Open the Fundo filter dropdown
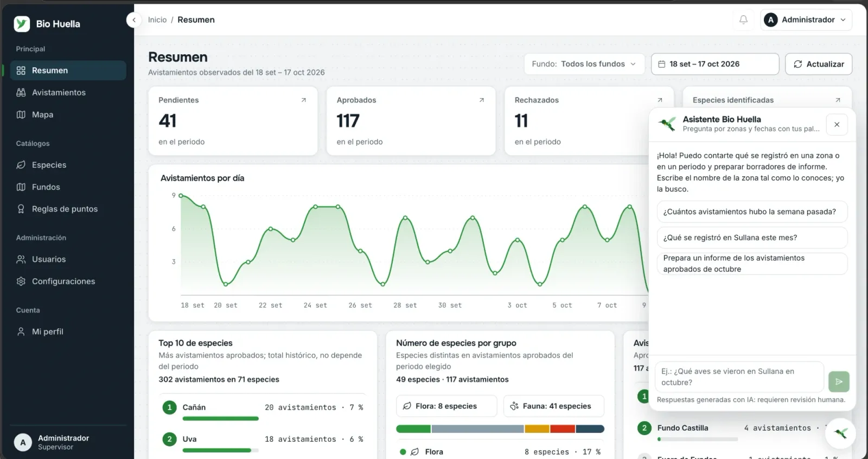 [x=584, y=64]
